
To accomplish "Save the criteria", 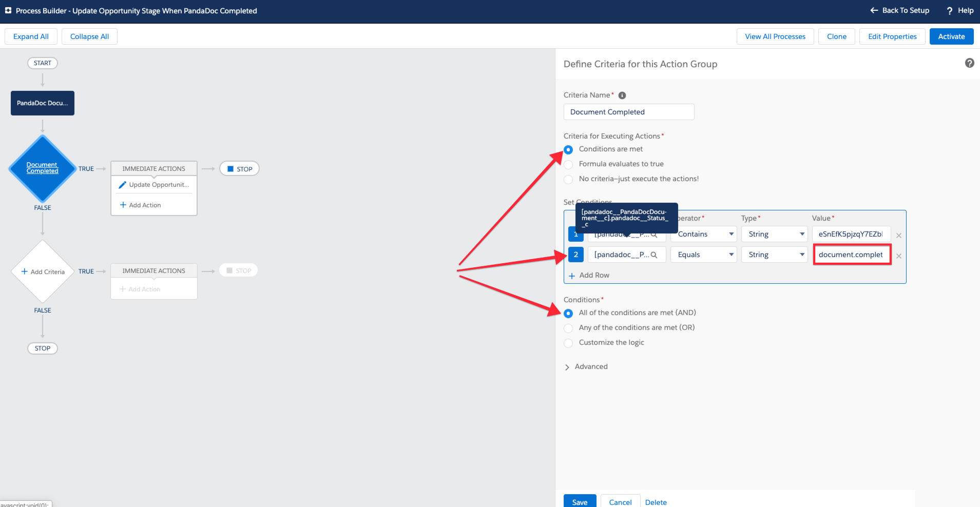I will pos(580,501).
